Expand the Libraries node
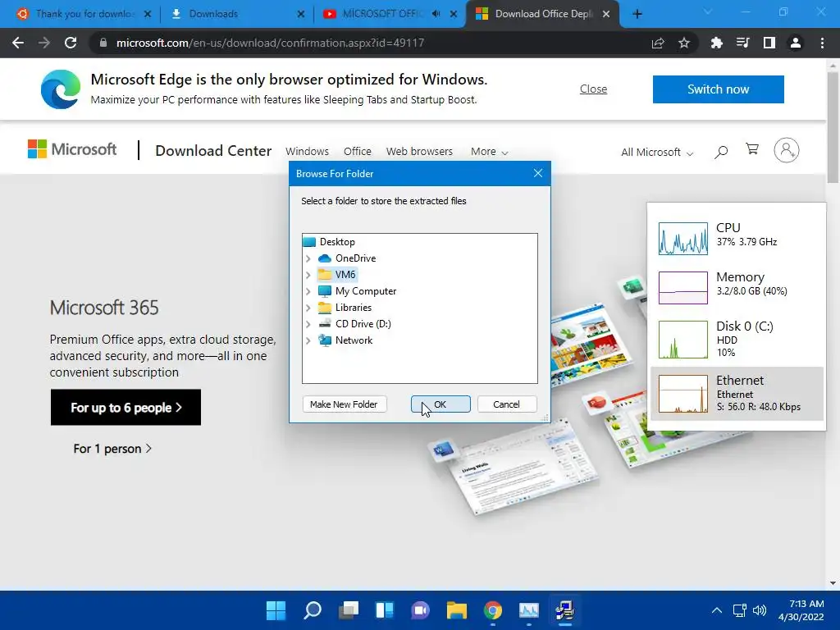 pos(308,308)
